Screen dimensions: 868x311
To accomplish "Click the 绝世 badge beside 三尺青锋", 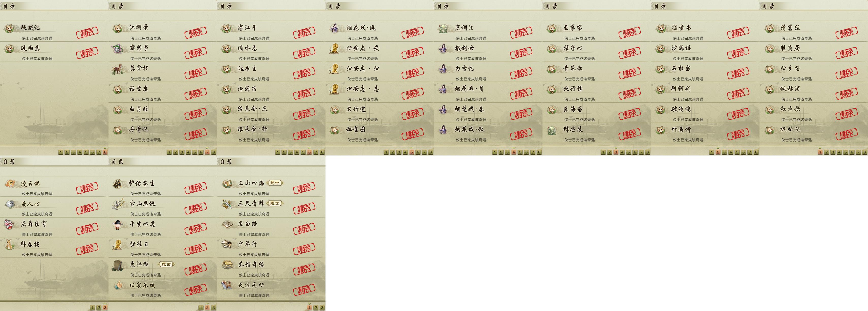I will point(275,203).
